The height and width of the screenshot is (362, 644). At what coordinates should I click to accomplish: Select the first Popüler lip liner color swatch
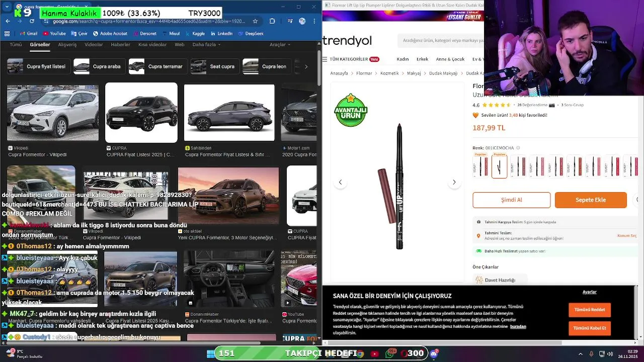tap(480, 166)
